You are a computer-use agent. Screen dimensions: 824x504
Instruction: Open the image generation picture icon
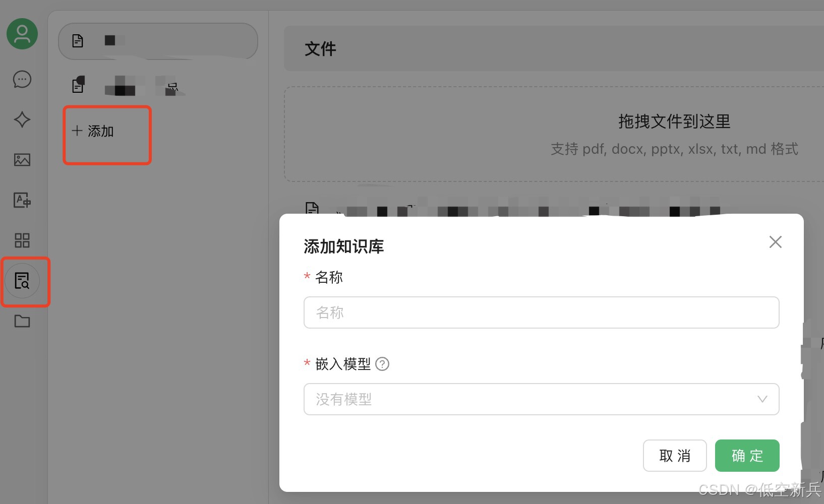click(21, 160)
